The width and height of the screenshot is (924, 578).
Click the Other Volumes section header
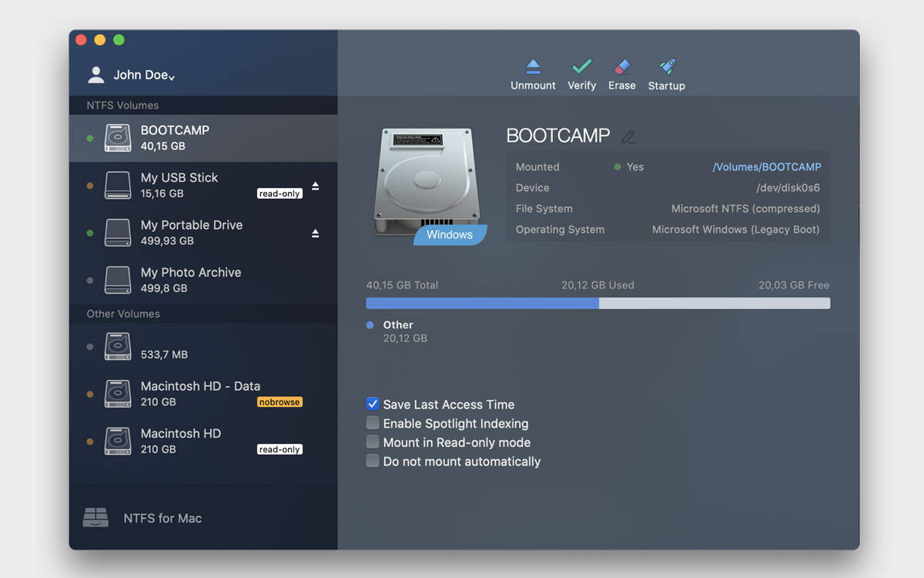[x=123, y=314]
